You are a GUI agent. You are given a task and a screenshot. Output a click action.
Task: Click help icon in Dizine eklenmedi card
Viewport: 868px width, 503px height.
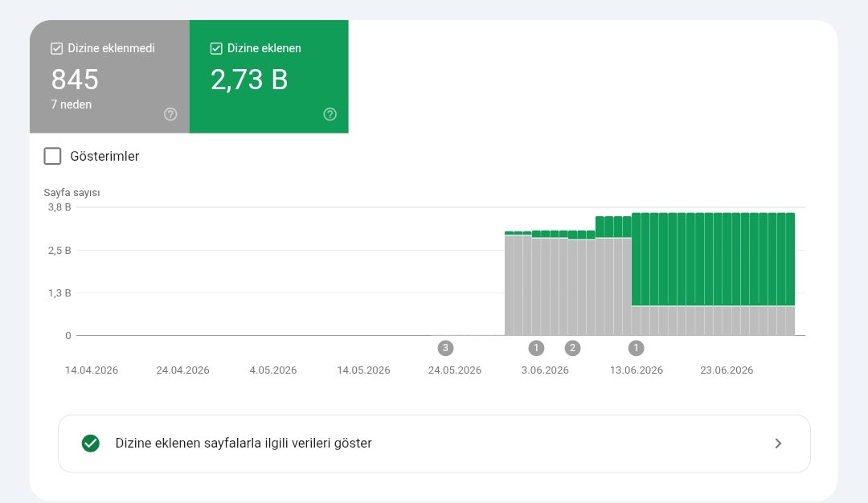coord(170,114)
